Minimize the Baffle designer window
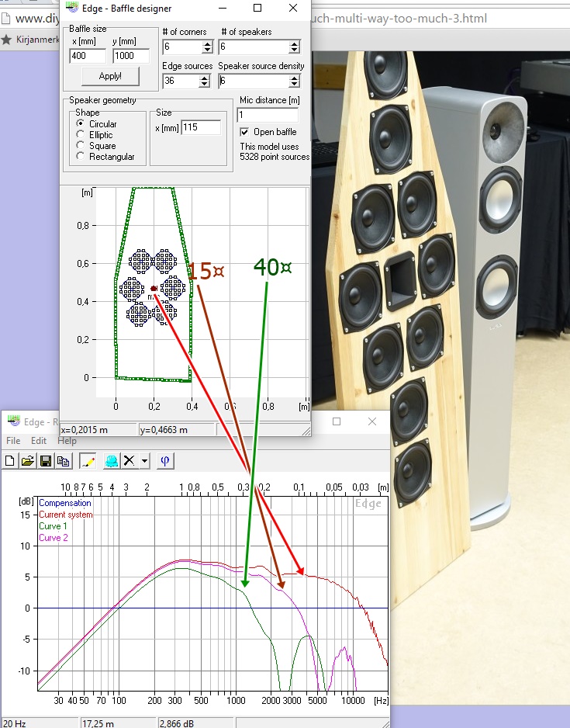This screenshot has width=570, height=728. tap(223, 8)
